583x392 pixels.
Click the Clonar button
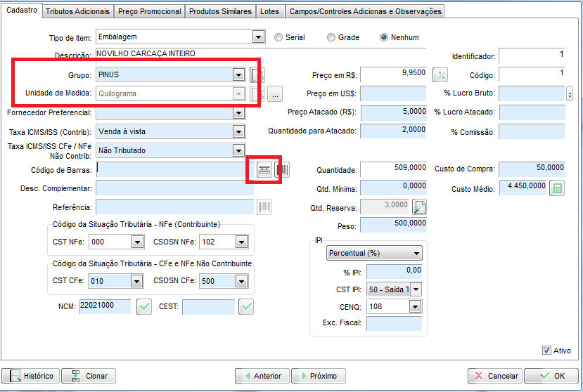tap(89, 376)
